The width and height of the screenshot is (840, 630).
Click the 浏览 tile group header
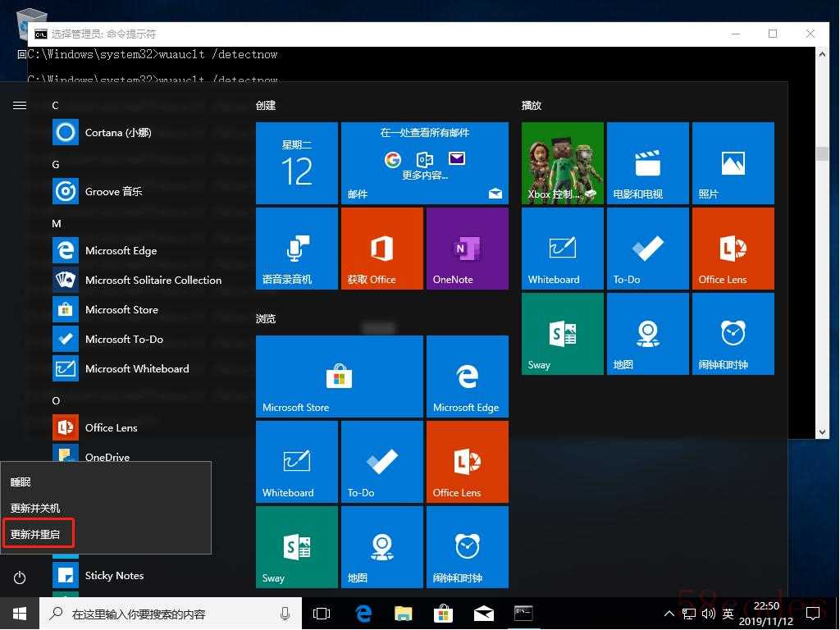(x=266, y=319)
